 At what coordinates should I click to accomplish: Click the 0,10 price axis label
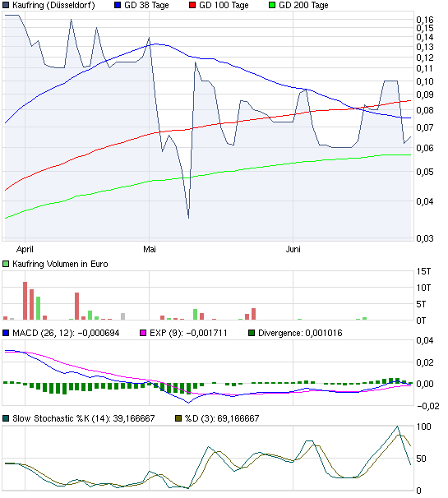[425, 81]
